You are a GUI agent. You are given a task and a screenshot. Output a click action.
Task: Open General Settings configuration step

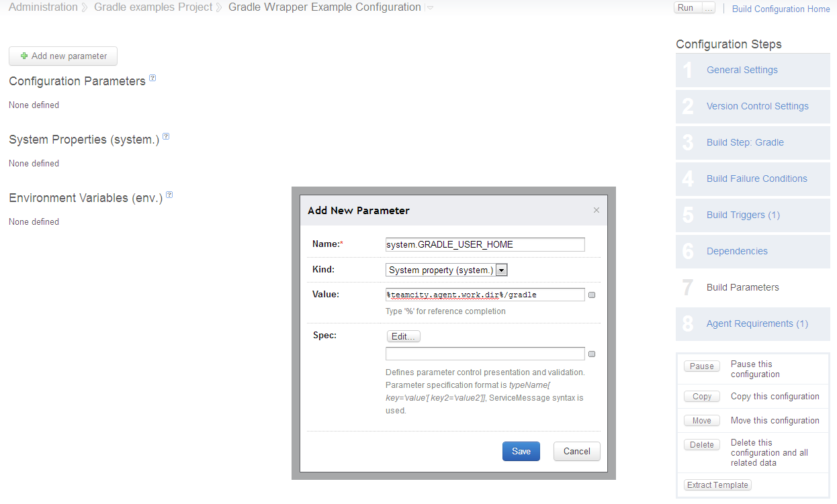click(742, 70)
